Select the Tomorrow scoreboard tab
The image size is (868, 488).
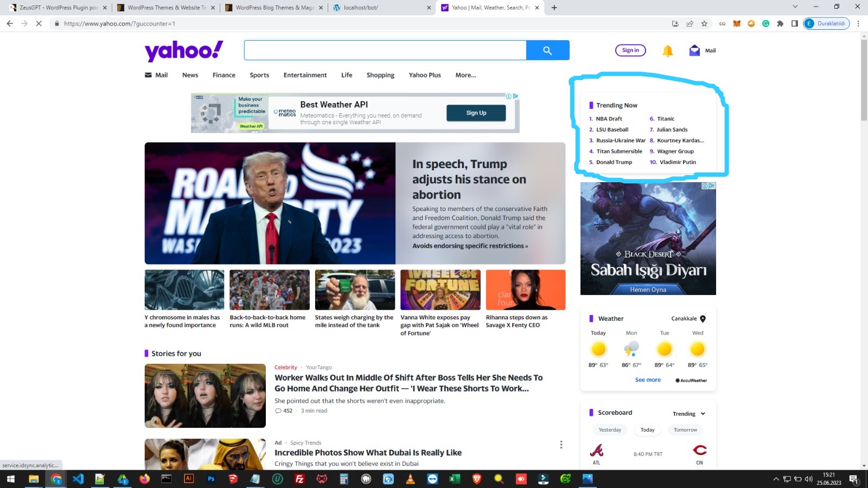point(686,430)
